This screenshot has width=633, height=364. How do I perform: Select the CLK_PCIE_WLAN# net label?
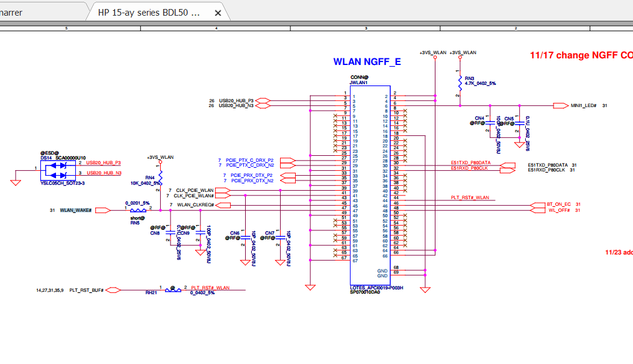(x=194, y=196)
